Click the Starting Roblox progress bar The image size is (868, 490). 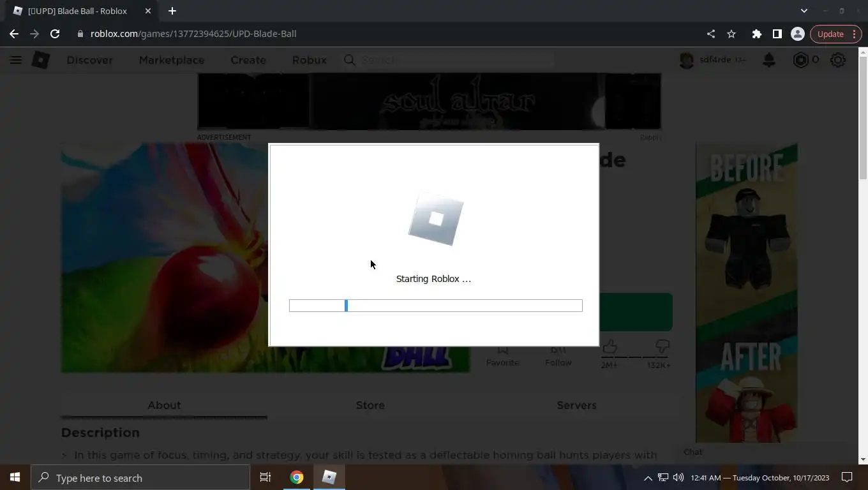tap(436, 306)
